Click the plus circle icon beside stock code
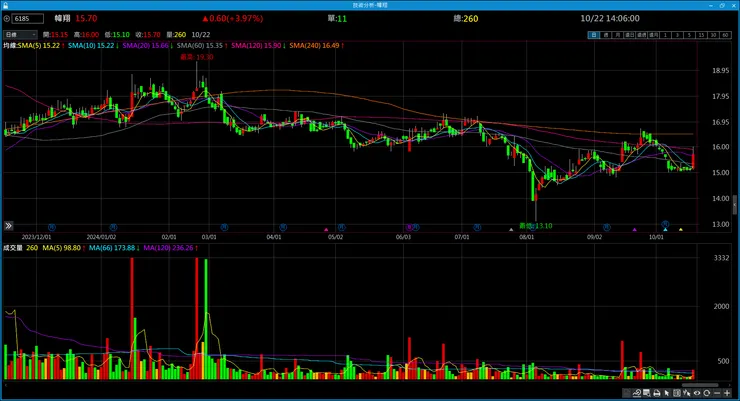The height and width of the screenshot is (401, 740). point(7,19)
